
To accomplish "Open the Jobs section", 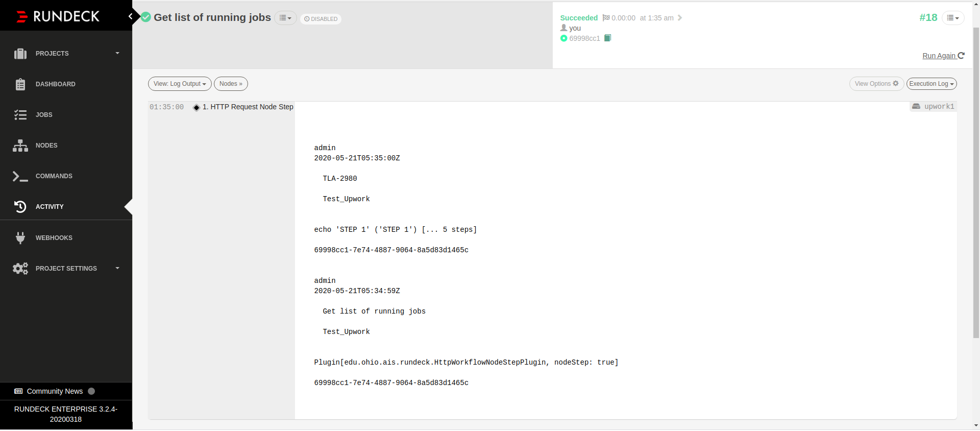I will click(x=44, y=115).
